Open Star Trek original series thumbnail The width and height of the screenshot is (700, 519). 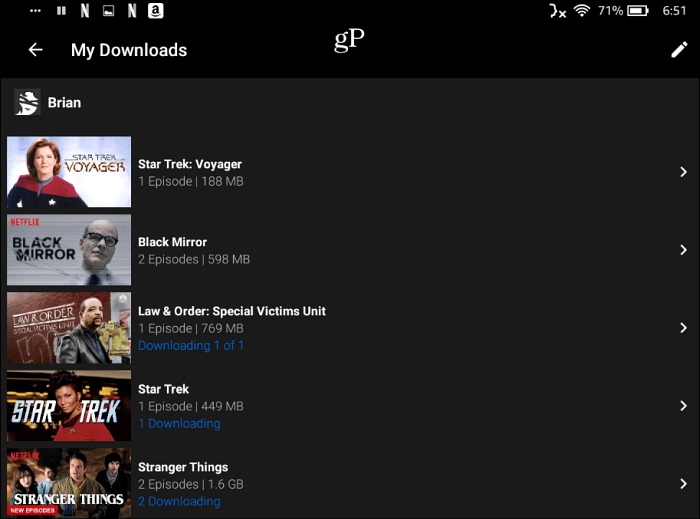69,406
